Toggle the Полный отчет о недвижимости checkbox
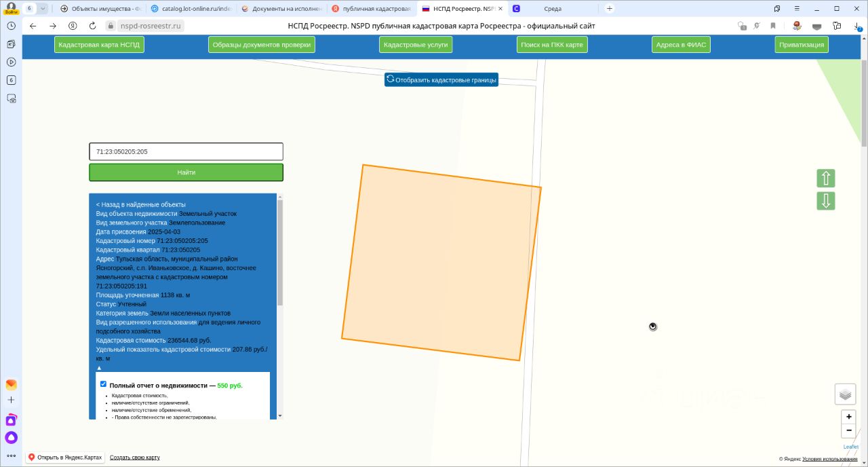The width and height of the screenshot is (868, 467). pos(103,384)
